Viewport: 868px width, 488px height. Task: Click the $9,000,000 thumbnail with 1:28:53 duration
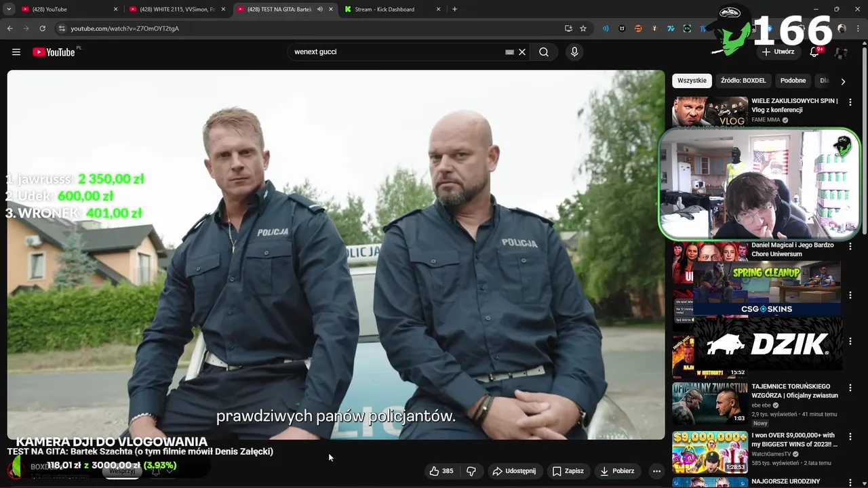coord(710,452)
